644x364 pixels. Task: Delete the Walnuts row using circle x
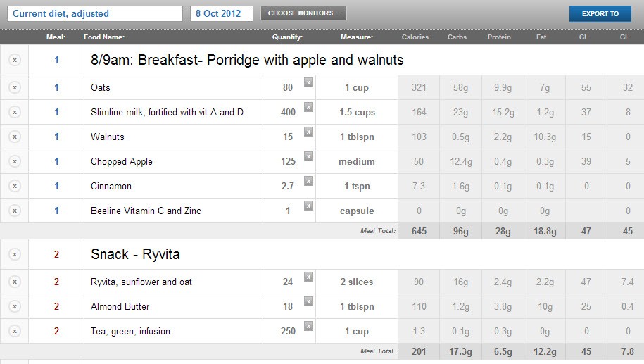tap(15, 137)
